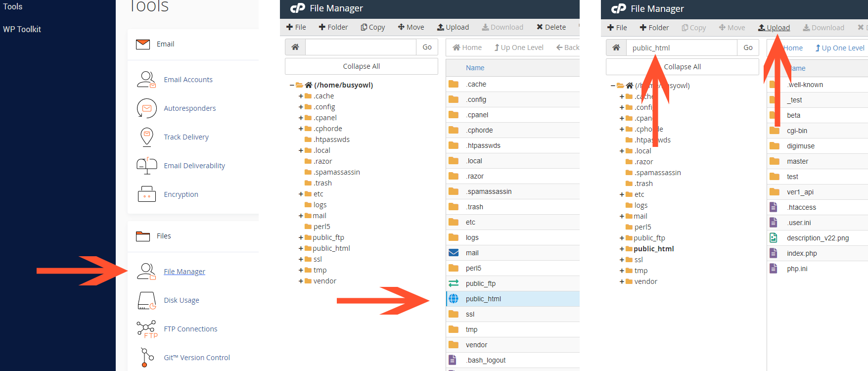This screenshot has height=371, width=868.
Task: Expand public_ftp folder in right tree
Action: pos(622,238)
